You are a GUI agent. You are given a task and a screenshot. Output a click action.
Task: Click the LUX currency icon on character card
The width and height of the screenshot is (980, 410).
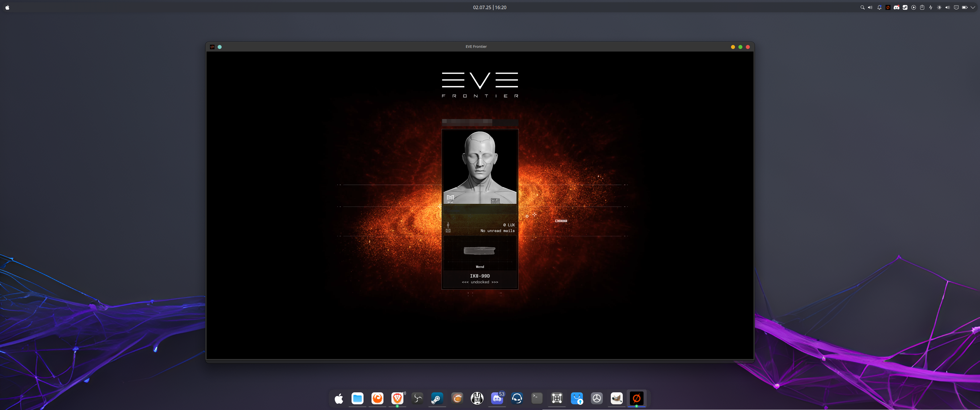[x=448, y=225]
